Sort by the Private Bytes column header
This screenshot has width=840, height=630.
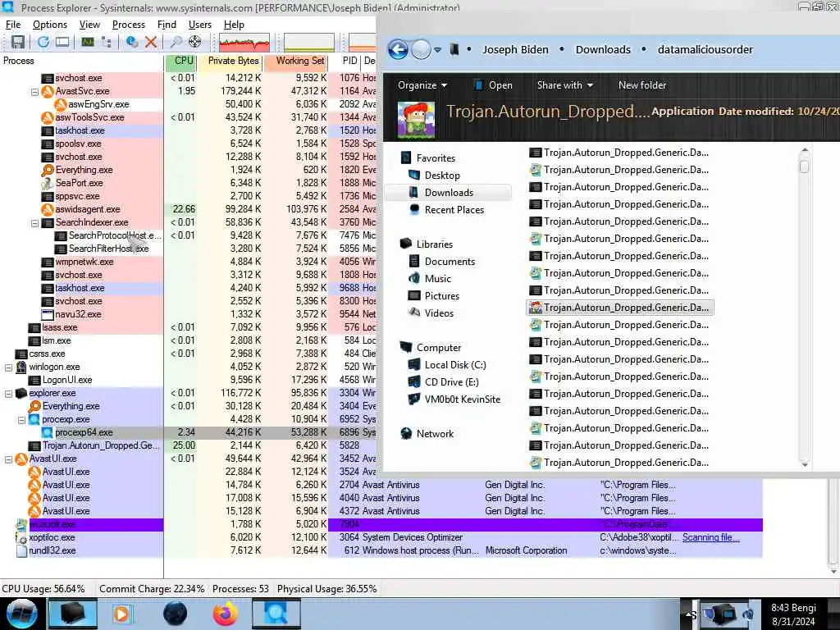coord(232,61)
